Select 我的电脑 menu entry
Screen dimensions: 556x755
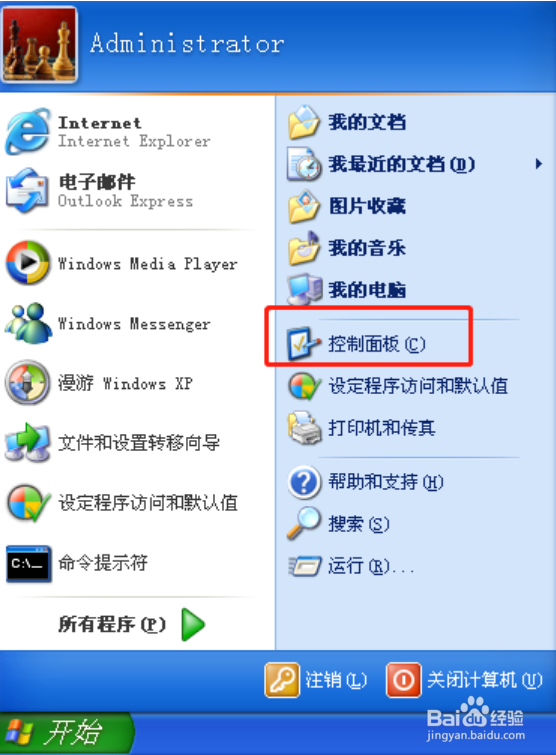point(347,290)
